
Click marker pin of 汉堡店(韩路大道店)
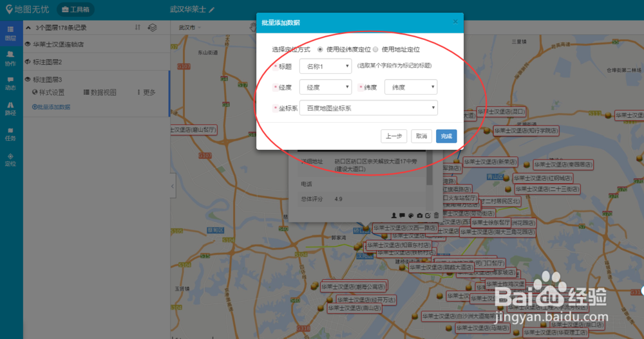pyautogui.click(x=402, y=268)
